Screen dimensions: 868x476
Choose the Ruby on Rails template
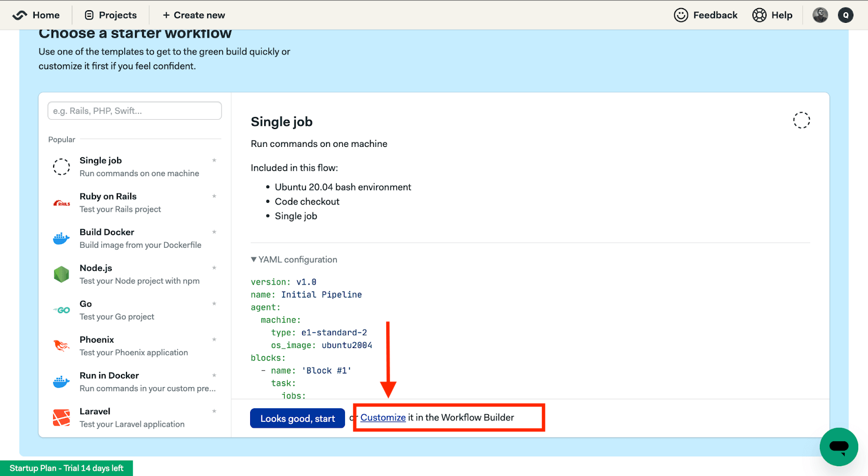click(135, 202)
